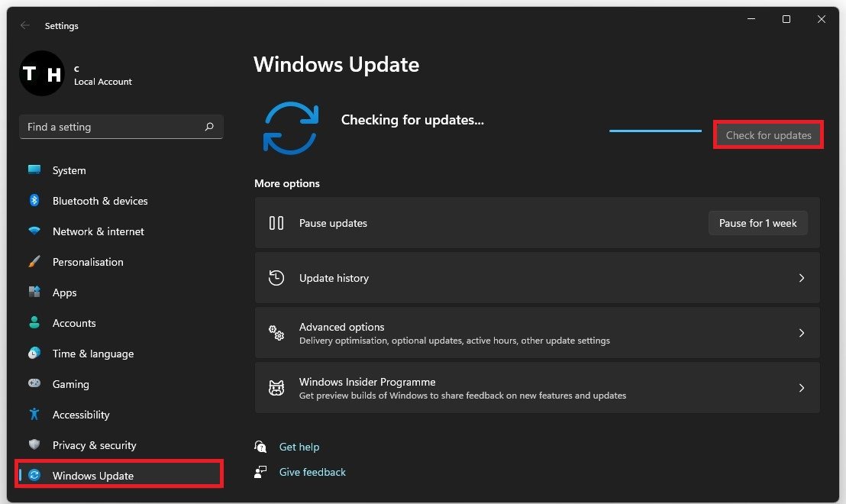Minimize the Settings window
This screenshot has width=846, height=504.
[751, 19]
